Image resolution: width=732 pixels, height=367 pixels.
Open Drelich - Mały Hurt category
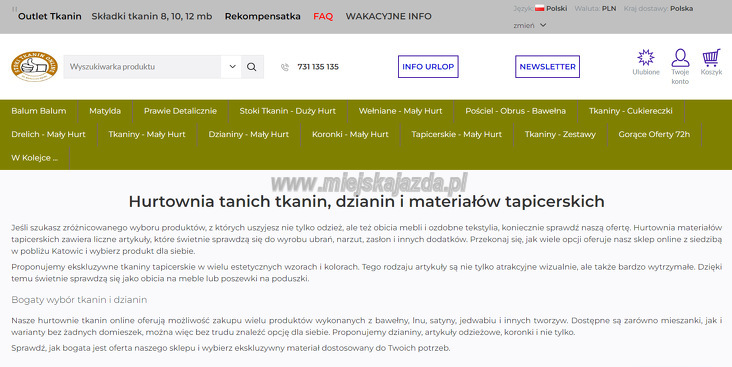(x=48, y=134)
